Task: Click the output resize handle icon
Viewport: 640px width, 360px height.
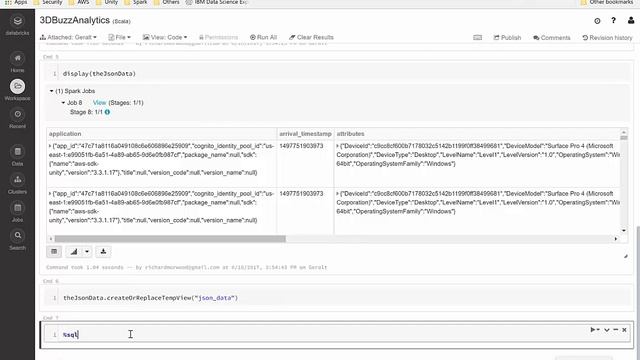Action: tap(626, 256)
